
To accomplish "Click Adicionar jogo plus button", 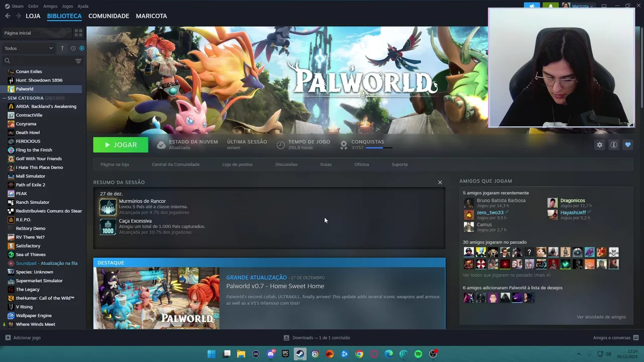I will coord(8,338).
